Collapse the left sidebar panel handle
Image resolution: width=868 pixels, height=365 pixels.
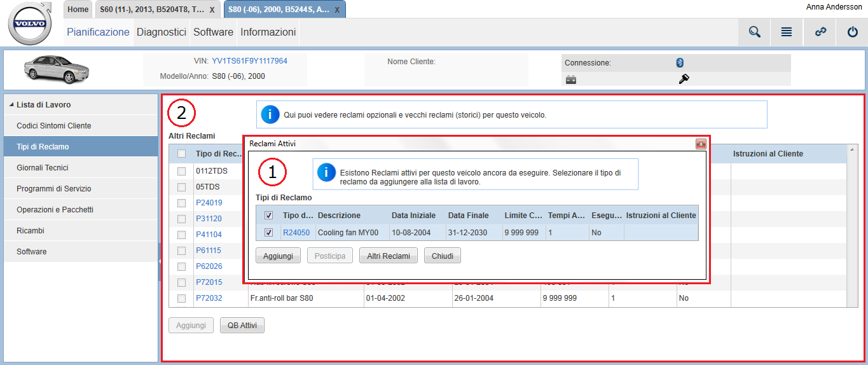pos(160,261)
